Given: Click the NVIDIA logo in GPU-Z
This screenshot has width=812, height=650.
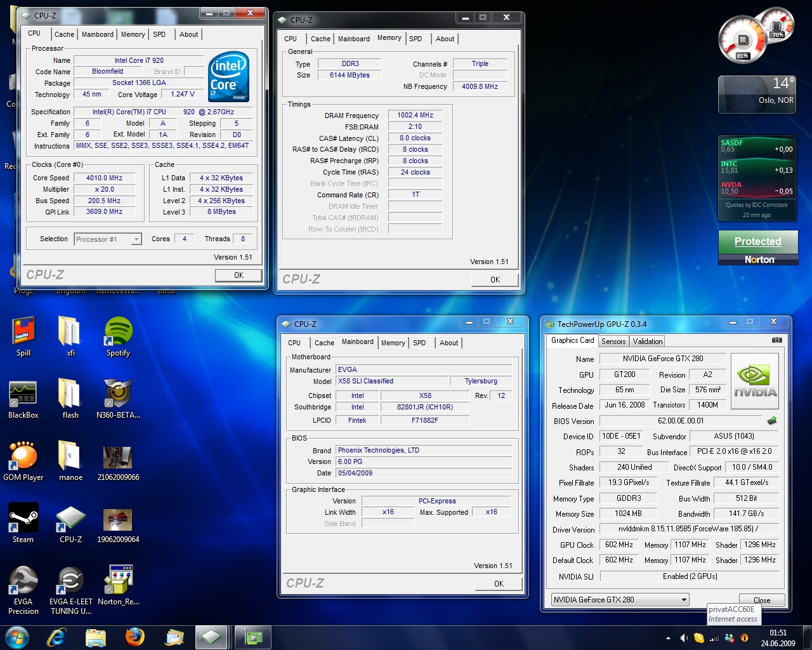Looking at the screenshot, I should click(x=755, y=380).
